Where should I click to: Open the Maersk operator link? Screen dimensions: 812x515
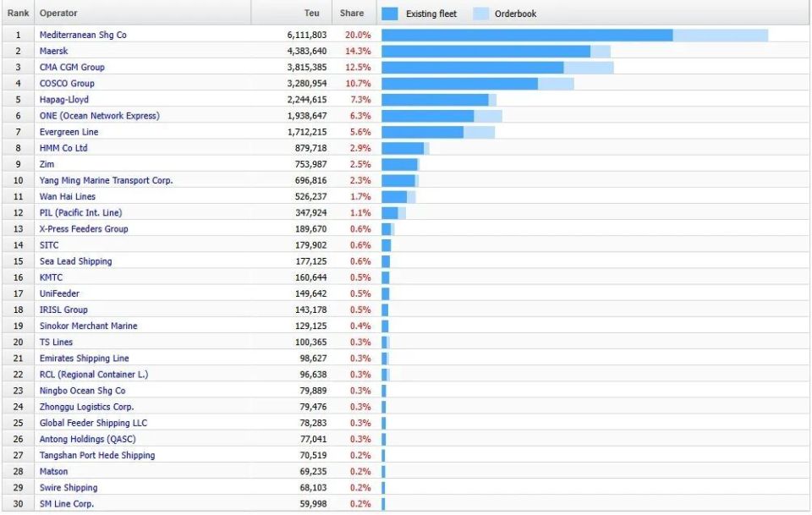pyautogui.click(x=54, y=51)
